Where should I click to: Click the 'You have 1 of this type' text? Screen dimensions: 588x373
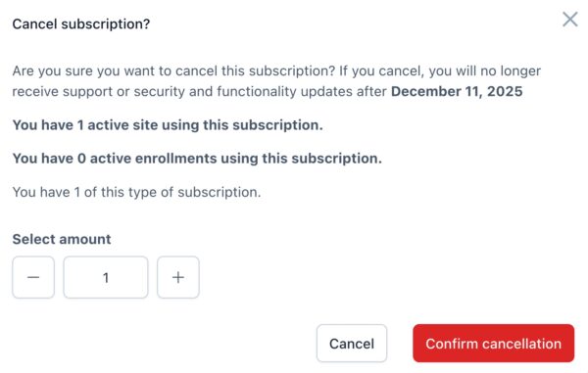(136, 192)
